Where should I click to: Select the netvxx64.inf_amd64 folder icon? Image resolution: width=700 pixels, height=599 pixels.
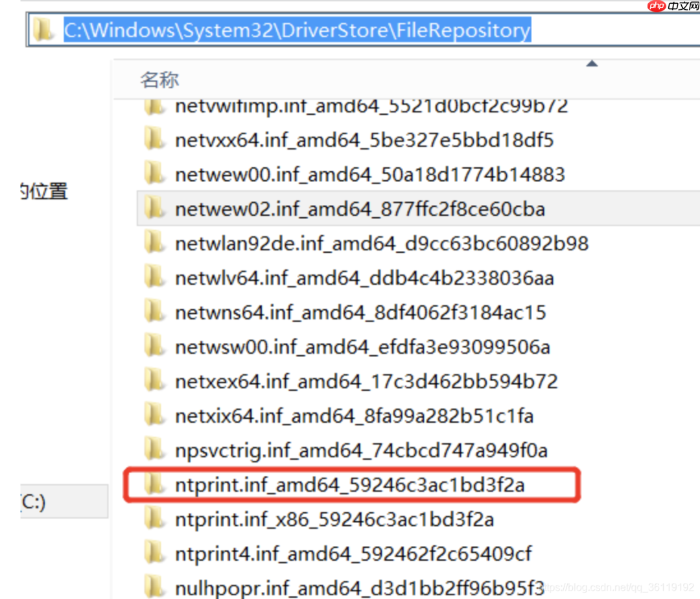[x=154, y=139]
